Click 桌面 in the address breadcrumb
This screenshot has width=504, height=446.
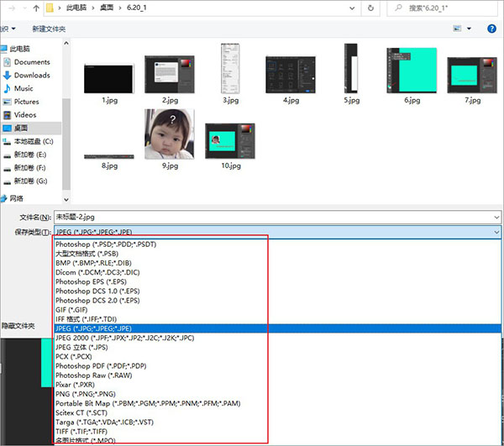coord(107,8)
